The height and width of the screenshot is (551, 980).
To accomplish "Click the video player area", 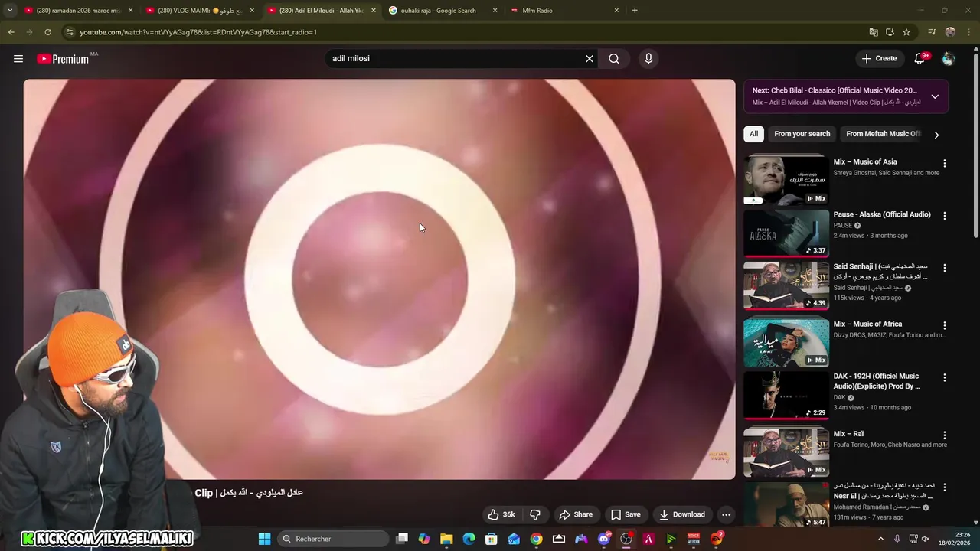I will (379, 279).
